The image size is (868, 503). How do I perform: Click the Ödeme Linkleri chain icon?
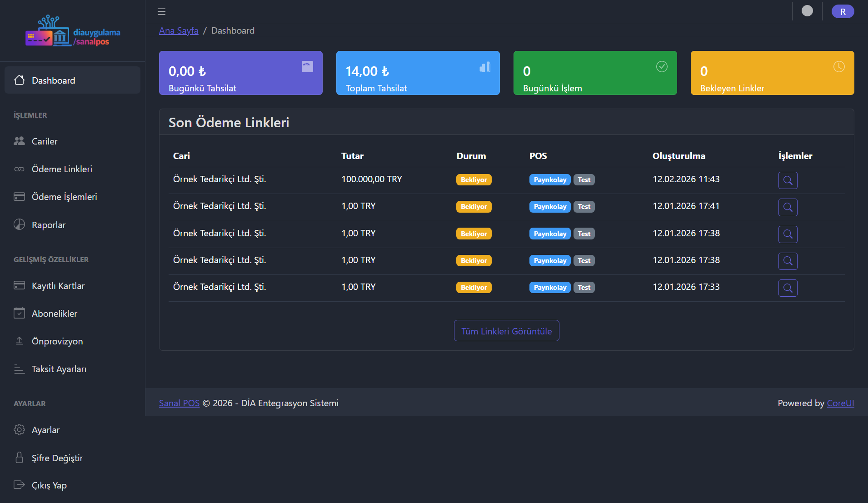(x=19, y=169)
